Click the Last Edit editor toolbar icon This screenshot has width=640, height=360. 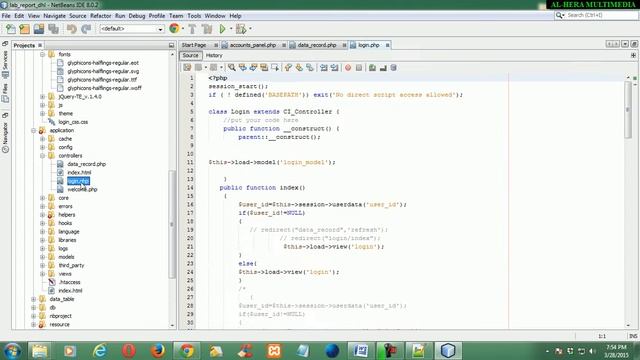click(187, 68)
